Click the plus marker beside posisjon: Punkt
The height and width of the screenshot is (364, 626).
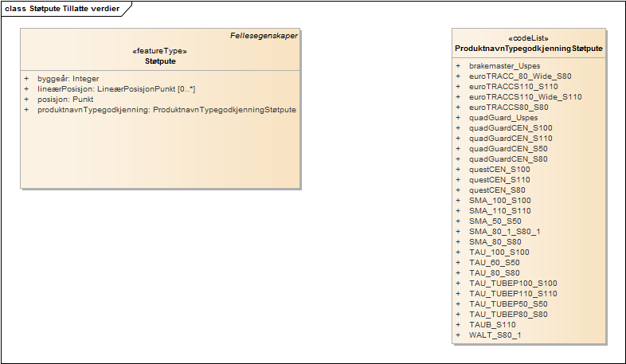[x=25, y=100]
